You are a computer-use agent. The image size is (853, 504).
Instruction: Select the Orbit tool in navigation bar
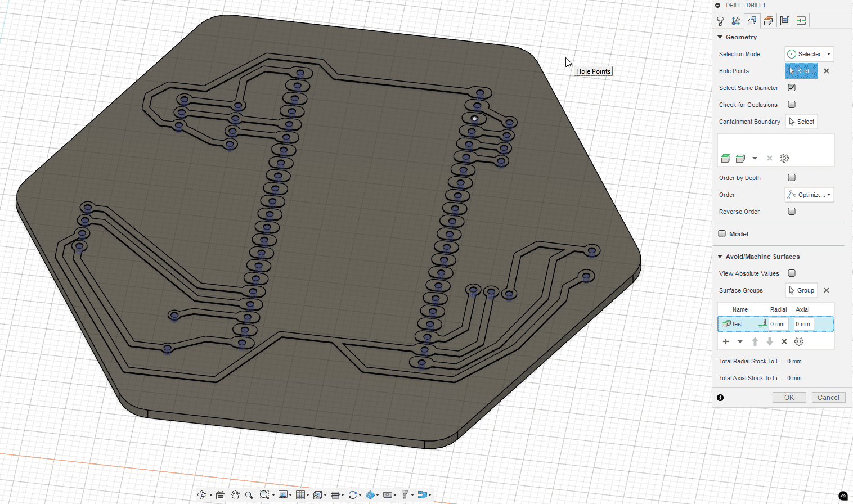(202, 495)
